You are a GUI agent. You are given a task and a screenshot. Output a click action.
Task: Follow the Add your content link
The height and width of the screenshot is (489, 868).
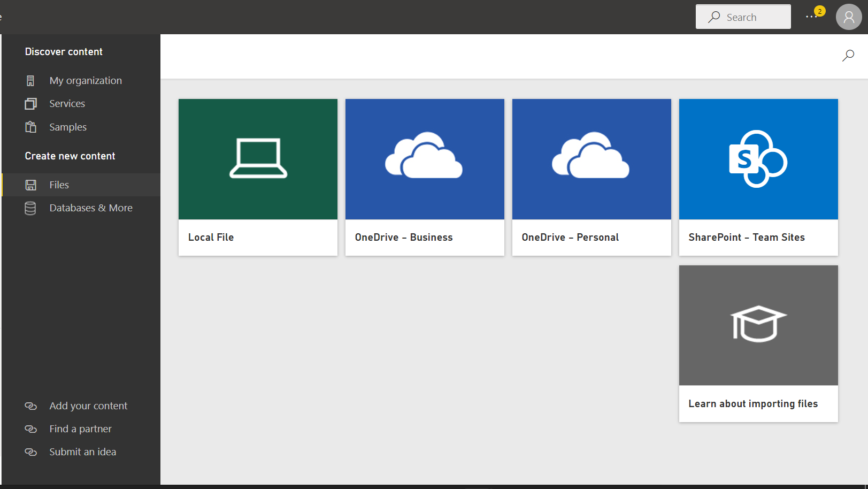point(88,406)
